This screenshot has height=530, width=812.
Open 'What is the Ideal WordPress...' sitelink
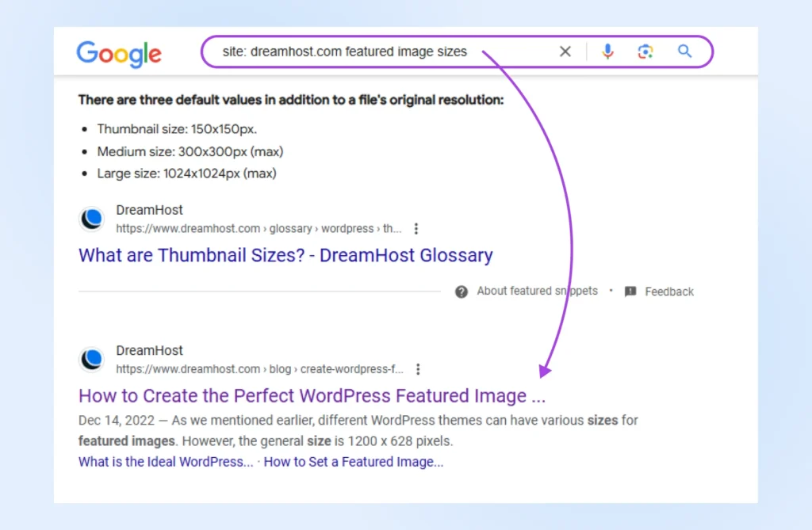coord(166,462)
